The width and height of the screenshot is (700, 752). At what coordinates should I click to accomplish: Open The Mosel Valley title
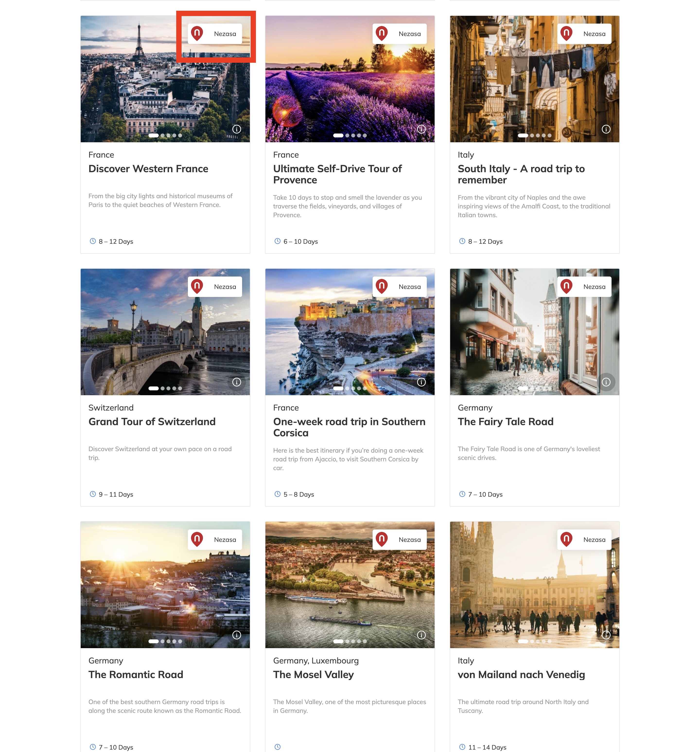click(313, 675)
